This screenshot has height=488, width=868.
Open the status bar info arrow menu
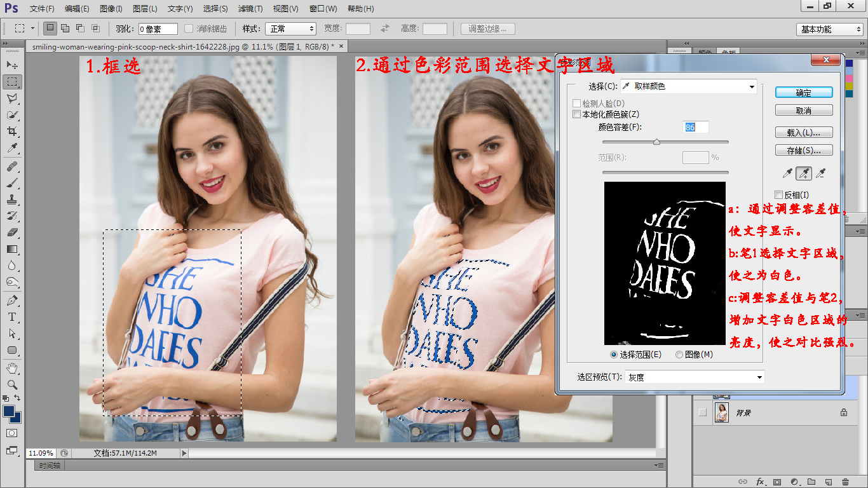[x=184, y=453]
